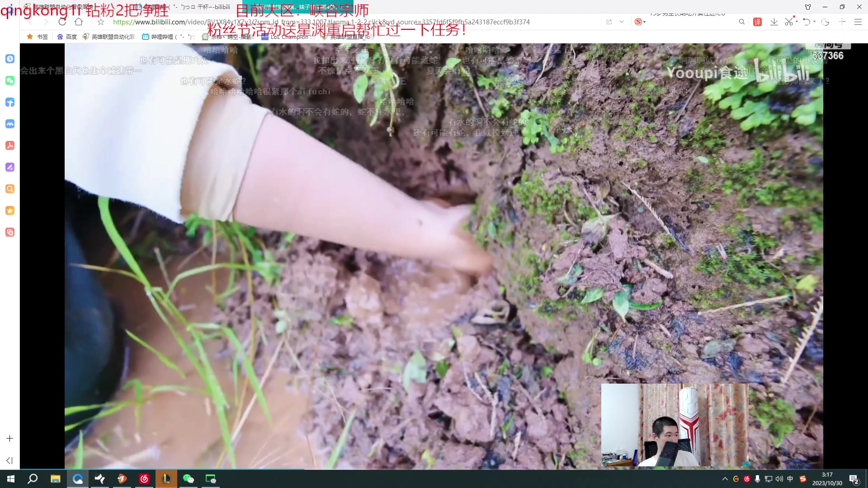Toggle night mode with the moon icon
868x488 pixels.
pos(826,22)
